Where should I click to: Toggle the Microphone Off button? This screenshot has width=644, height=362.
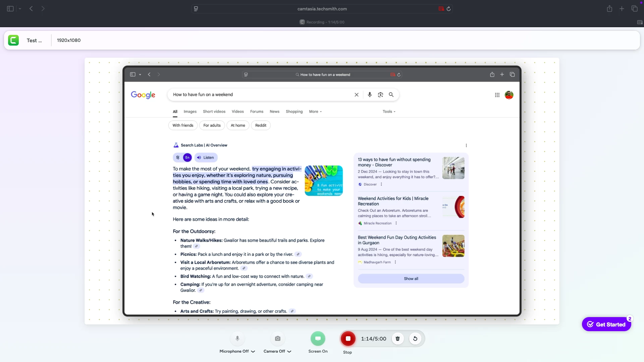(x=237, y=339)
